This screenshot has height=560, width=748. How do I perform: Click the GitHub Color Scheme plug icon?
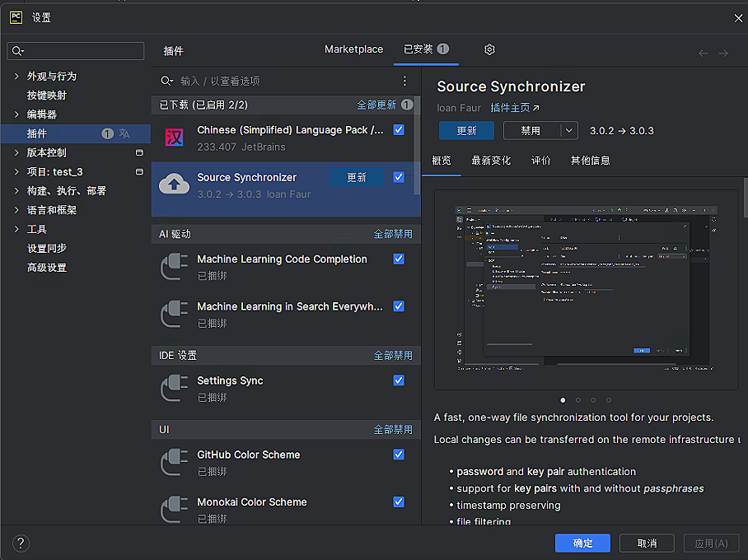coord(174,462)
